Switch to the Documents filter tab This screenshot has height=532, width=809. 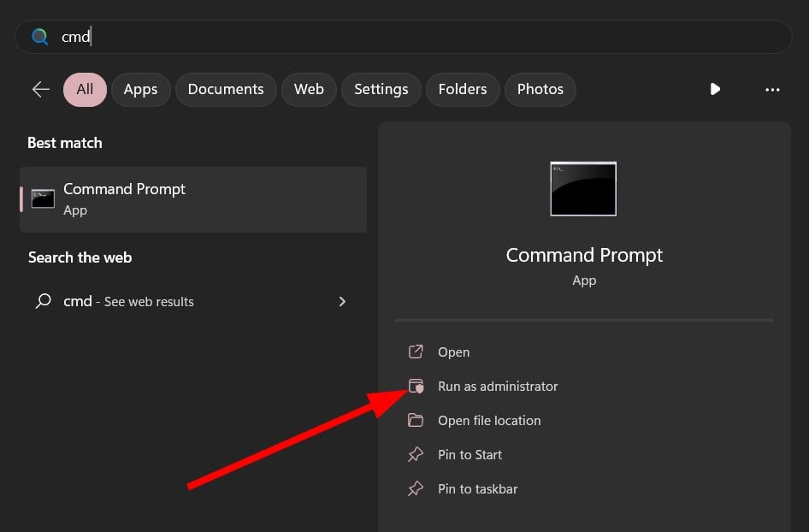(226, 89)
